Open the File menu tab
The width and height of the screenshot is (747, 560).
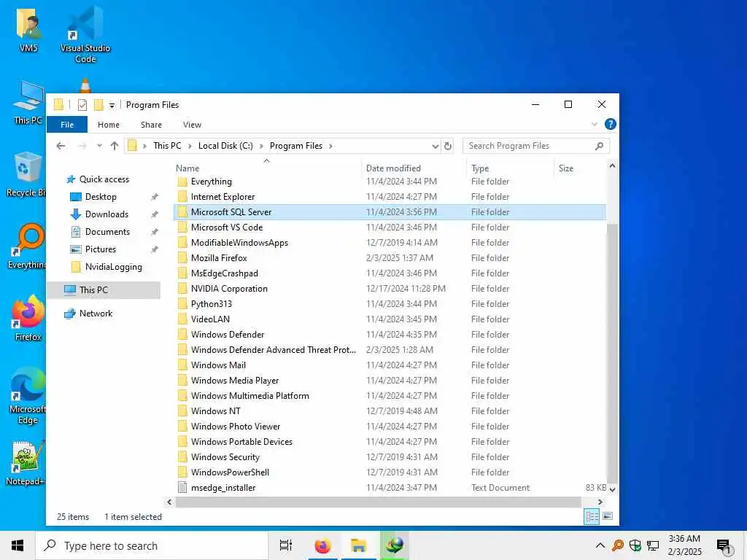[67, 124]
